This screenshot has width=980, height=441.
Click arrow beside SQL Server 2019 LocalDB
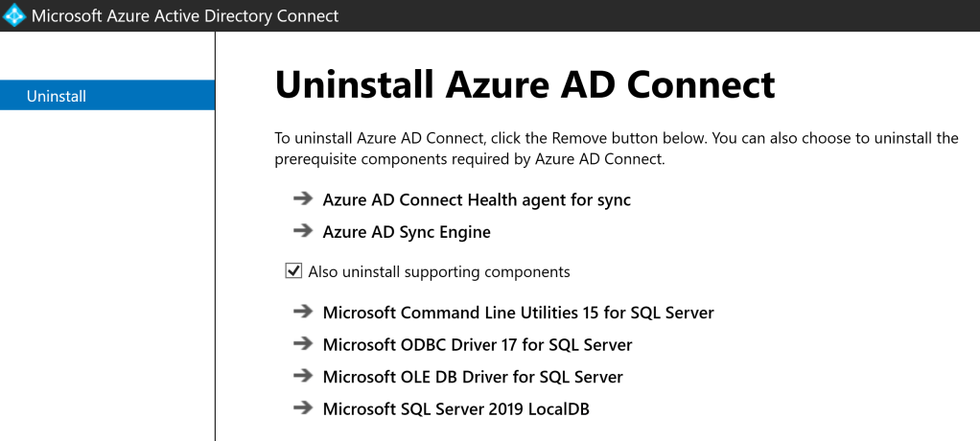303,408
